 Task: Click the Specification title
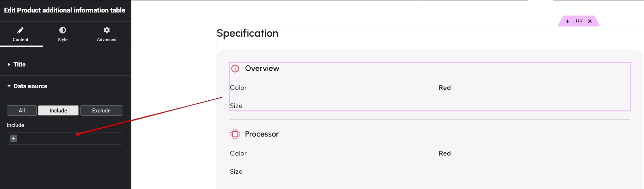coord(248,33)
